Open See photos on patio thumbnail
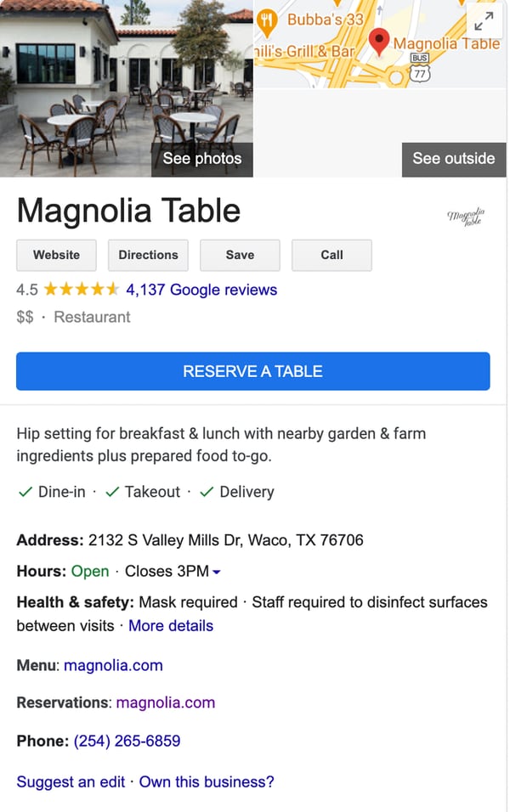 point(202,159)
